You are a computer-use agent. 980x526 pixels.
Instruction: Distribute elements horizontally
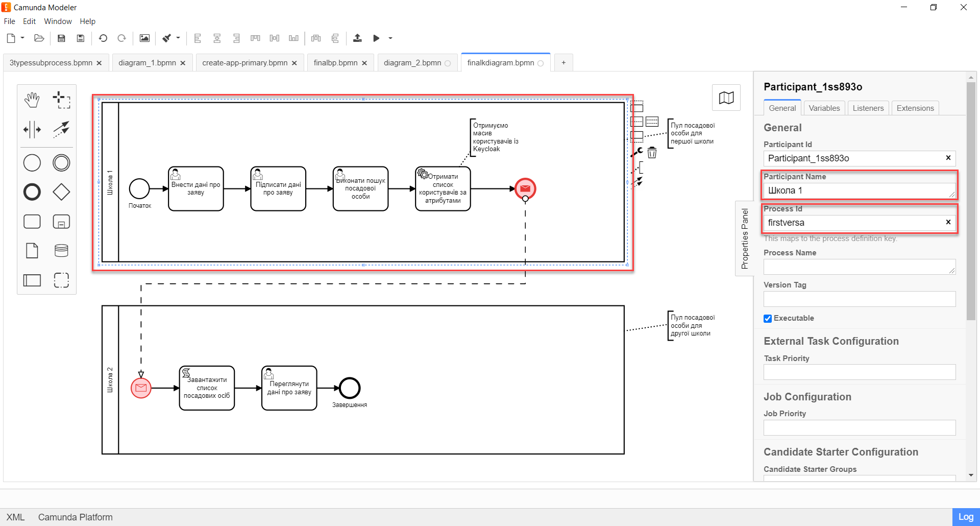pos(316,38)
